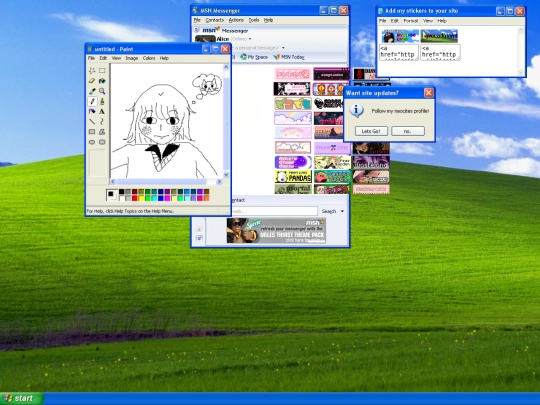Close the Want site updates dialog
Screen dimensions: 540x405
(x=428, y=93)
